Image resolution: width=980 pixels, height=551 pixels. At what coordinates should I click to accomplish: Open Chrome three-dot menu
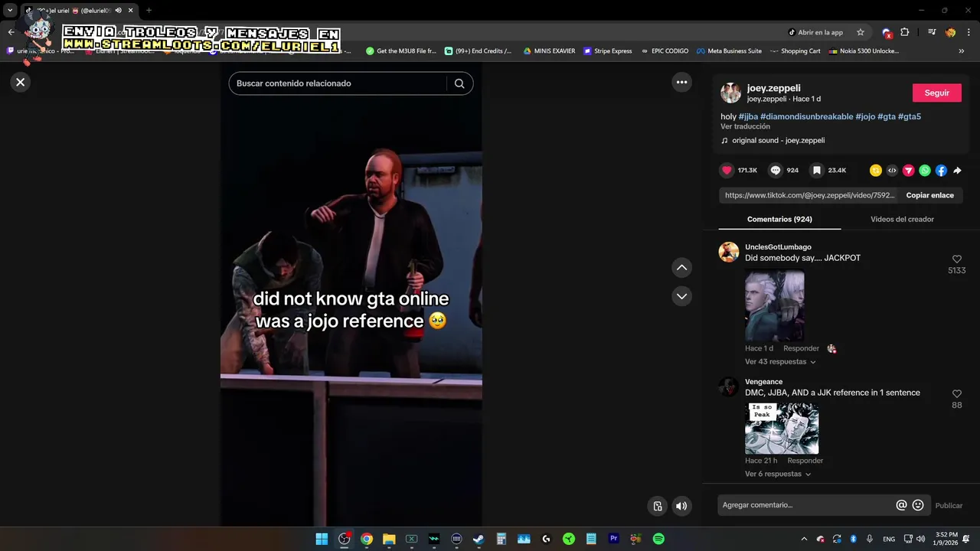point(969,32)
